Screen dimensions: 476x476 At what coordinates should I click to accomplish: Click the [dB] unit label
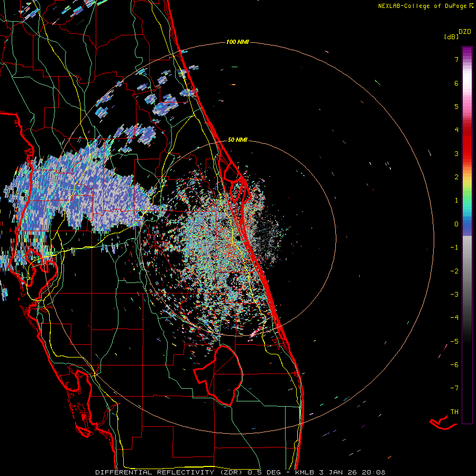(x=452, y=36)
